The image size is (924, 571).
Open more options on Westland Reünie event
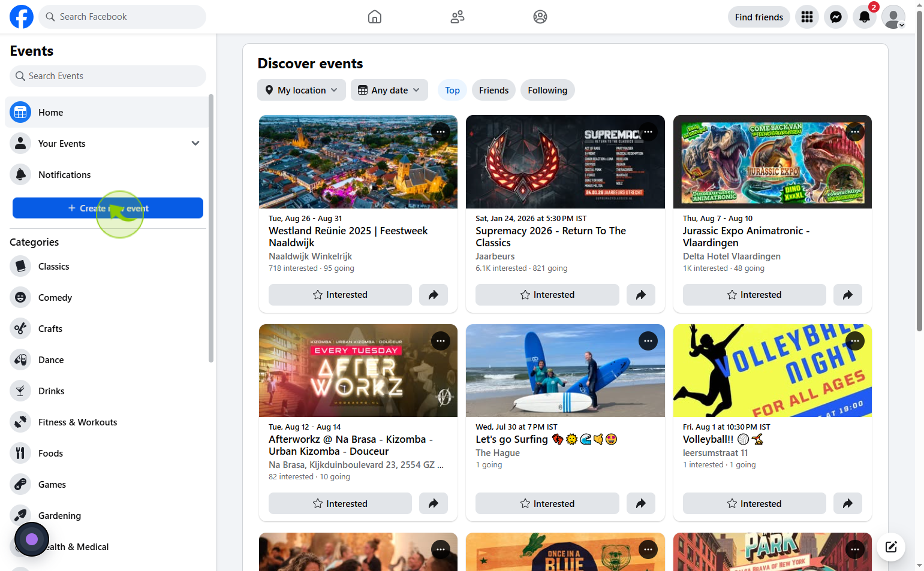tap(441, 132)
